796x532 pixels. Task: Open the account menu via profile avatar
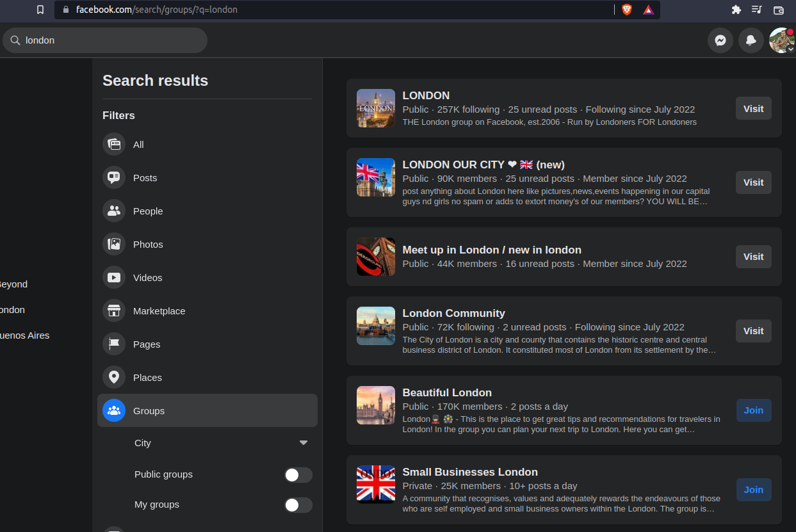781,40
